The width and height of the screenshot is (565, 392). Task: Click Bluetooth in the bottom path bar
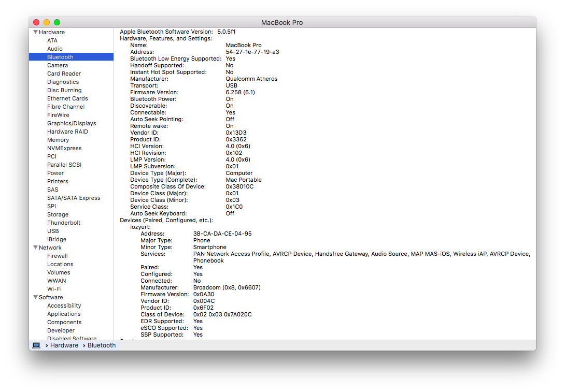coord(101,345)
